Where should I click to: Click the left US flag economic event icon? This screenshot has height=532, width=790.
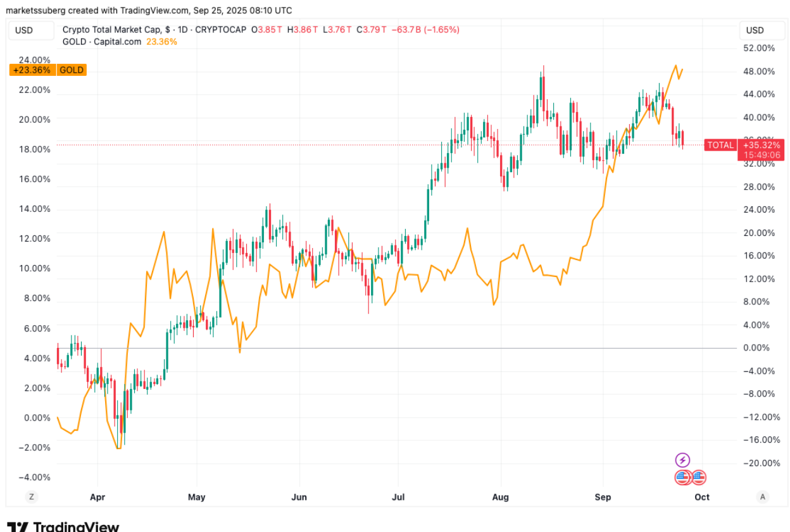coord(682,478)
